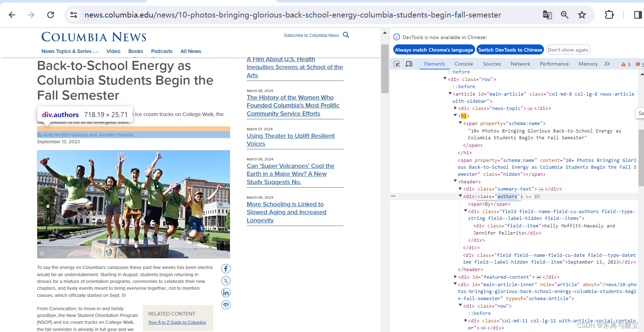Open site information icon in address bar

[74, 15]
